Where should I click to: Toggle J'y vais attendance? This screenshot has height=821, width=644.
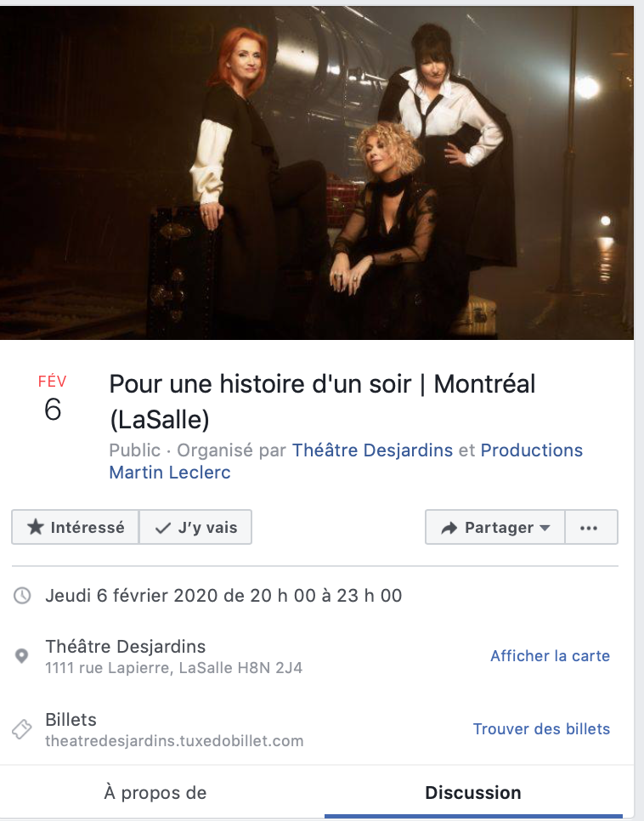click(195, 527)
